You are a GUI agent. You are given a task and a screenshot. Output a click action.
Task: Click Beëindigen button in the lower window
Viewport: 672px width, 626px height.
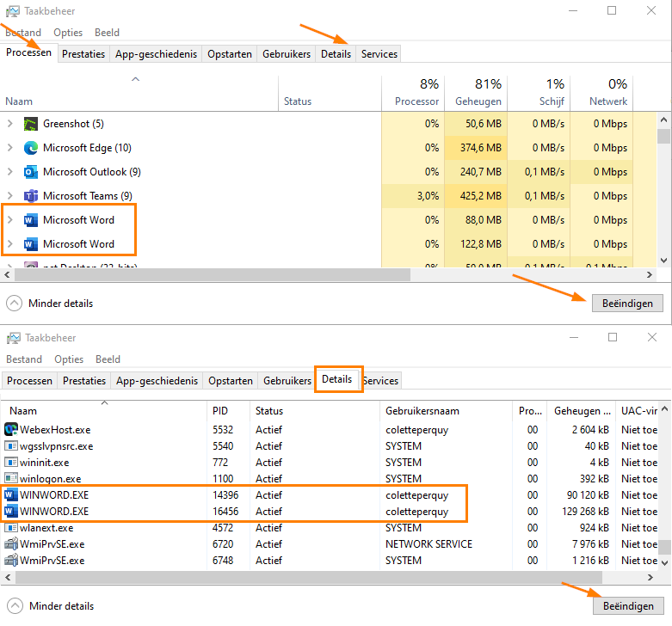pos(628,606)
